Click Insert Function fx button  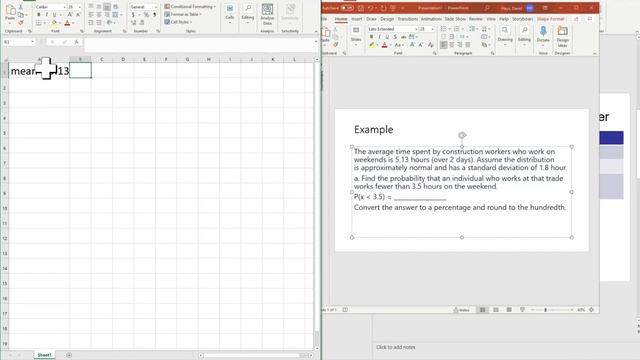pos(76,42)
